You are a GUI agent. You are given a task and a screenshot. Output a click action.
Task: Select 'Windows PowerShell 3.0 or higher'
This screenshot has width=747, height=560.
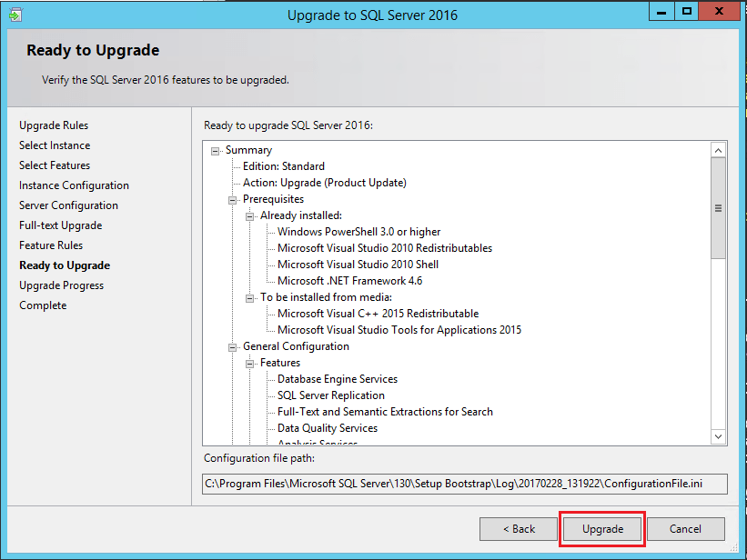[x=359, y=232]
